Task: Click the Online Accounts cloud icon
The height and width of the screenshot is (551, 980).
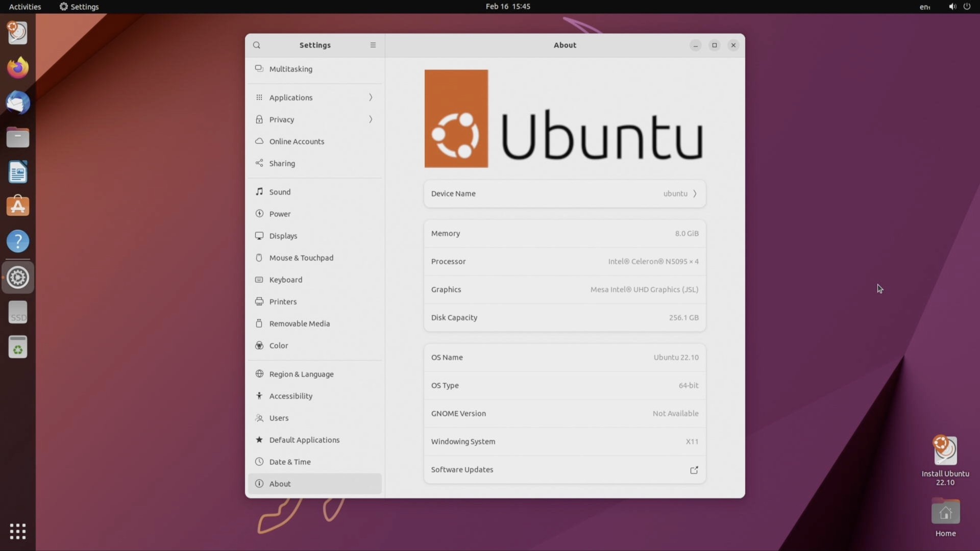Action: [x=259, y=141]
